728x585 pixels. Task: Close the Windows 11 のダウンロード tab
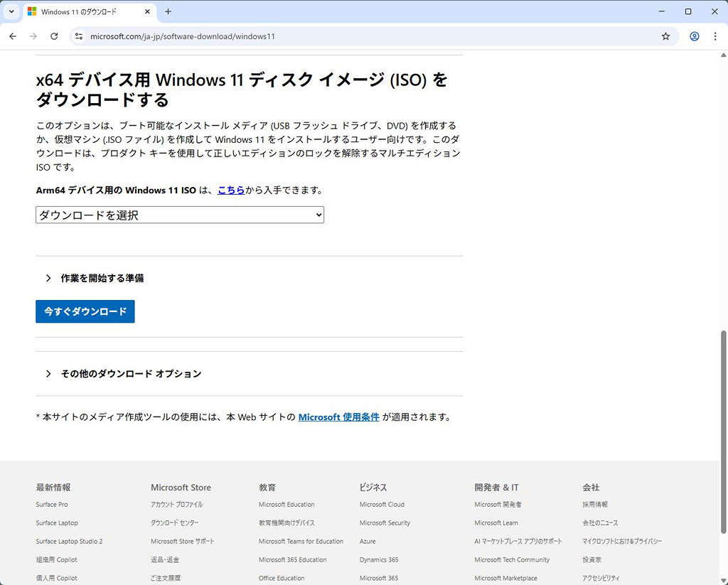pos(147,11)
